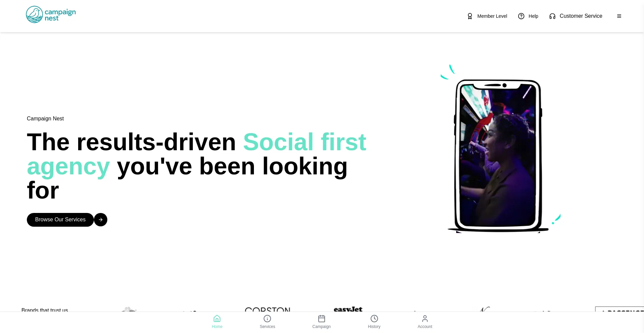Click the Member Level badge icon
The image size is (644, 333).
(x=470, y=16)
